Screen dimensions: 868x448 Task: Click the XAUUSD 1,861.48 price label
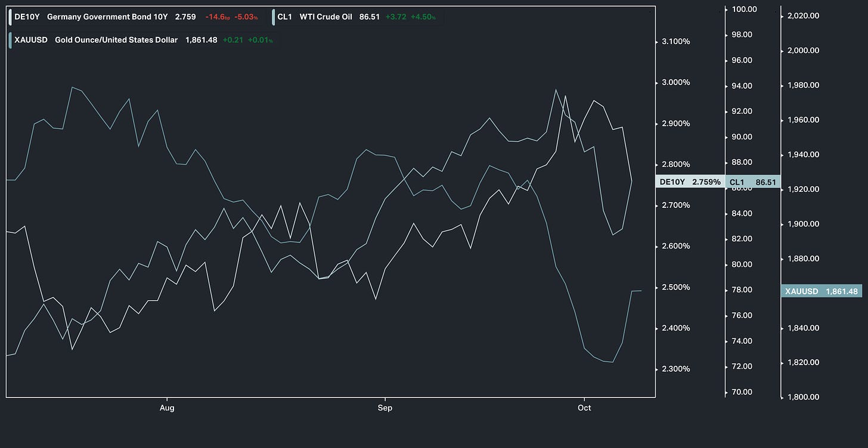click(x=821, y=291)
